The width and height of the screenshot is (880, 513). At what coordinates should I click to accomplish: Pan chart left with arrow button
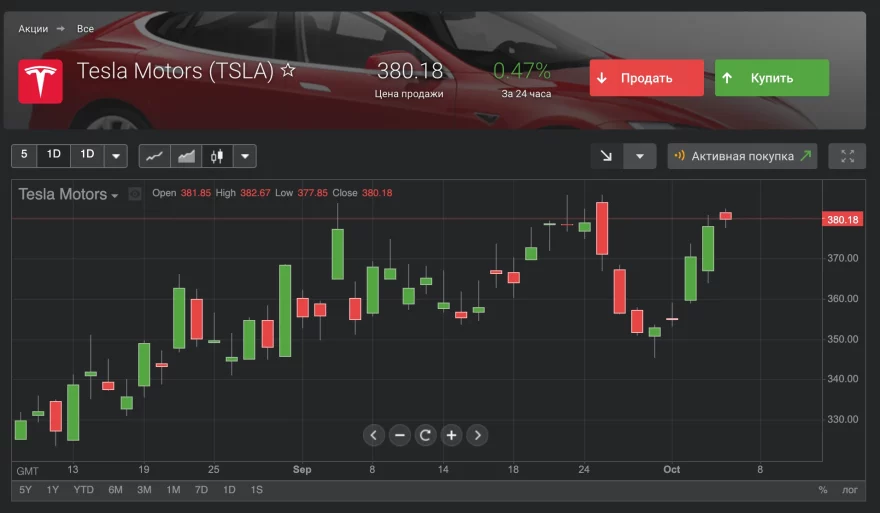coord(373,435)
